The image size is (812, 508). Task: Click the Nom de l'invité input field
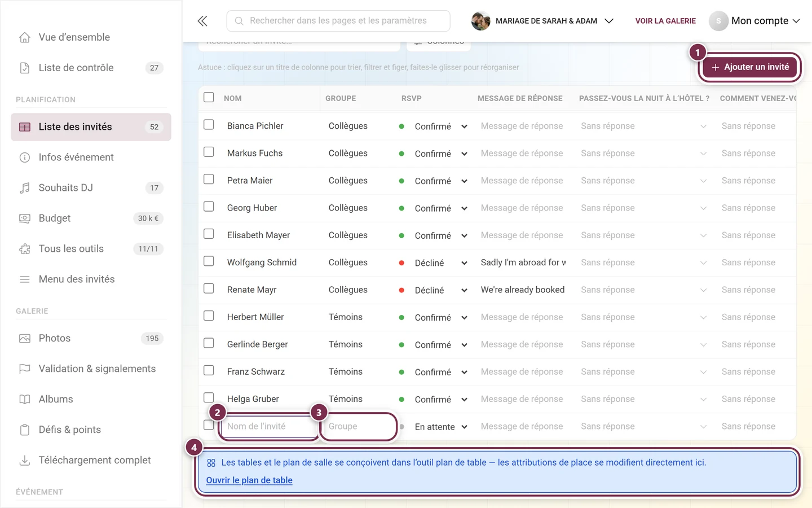click(270, 427)
